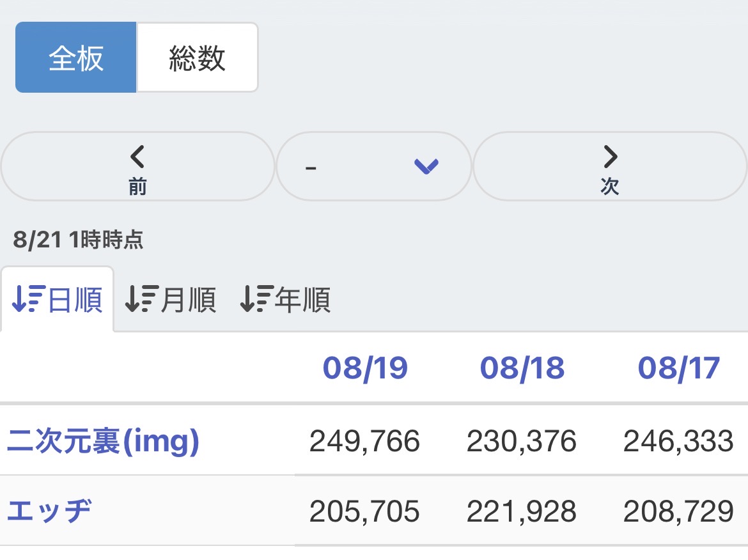Go to next page with 次 button
This screenshot has width=748, height=560.
[x=610, y=166]
